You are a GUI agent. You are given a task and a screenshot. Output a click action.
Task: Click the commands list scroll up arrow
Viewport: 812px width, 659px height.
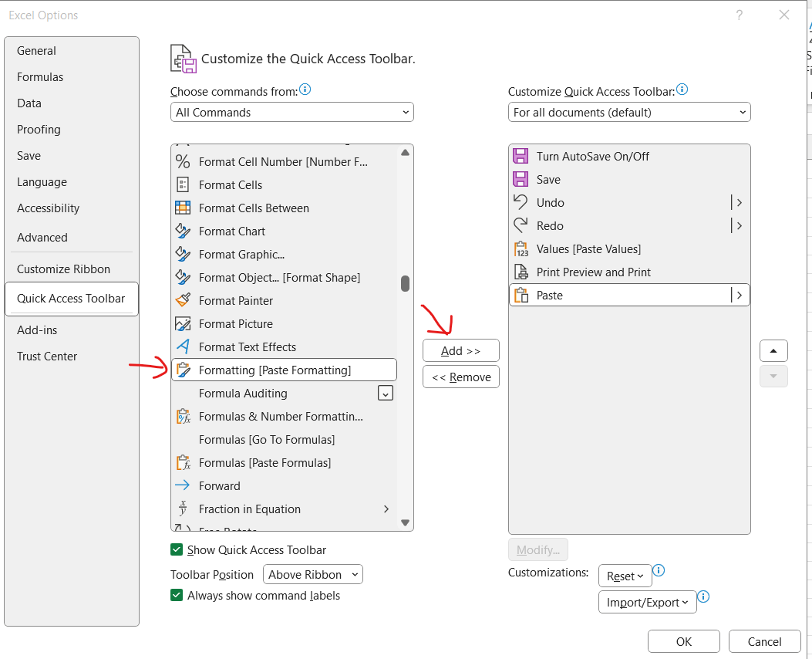405,152
